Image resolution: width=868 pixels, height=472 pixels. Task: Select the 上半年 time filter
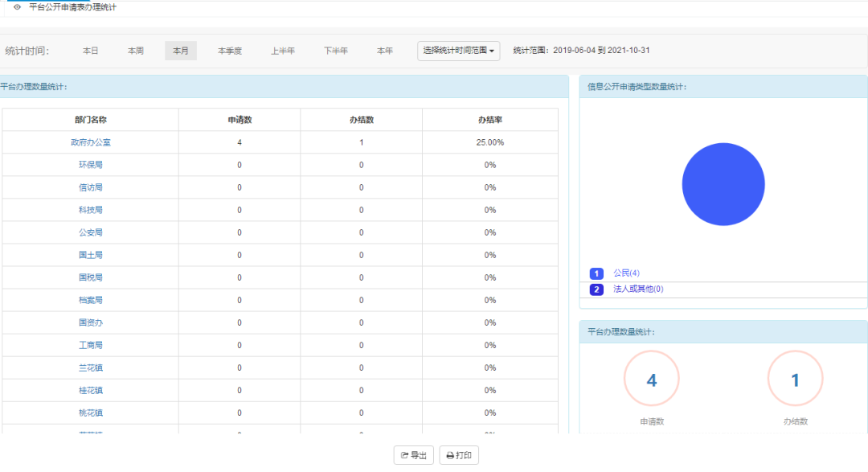(x=282, y=51)
